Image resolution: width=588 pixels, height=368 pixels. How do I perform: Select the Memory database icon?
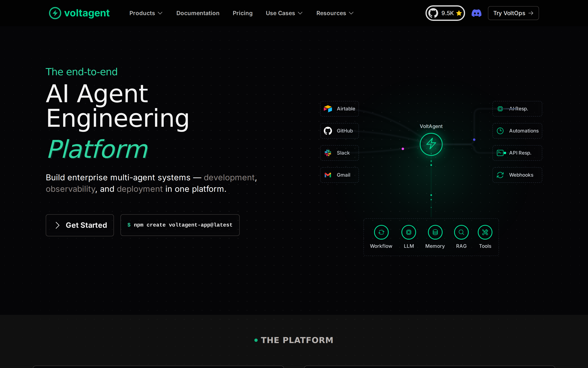point(435,232)
